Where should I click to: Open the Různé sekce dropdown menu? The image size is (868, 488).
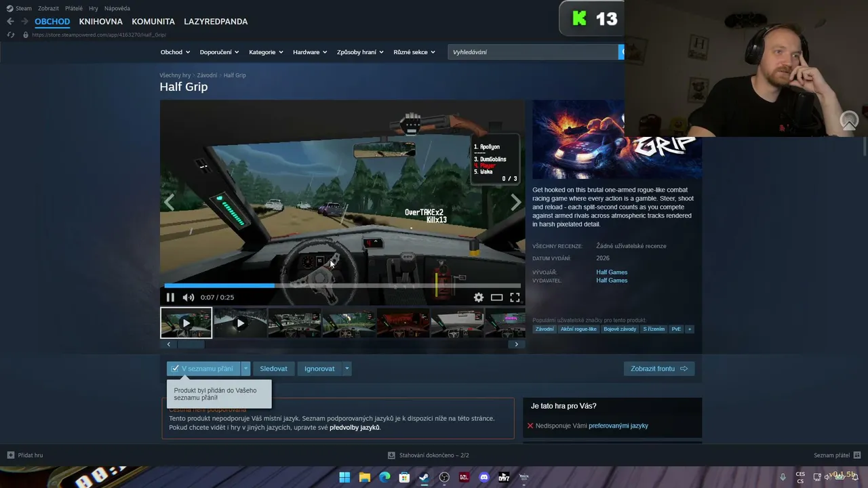point(414,52)
